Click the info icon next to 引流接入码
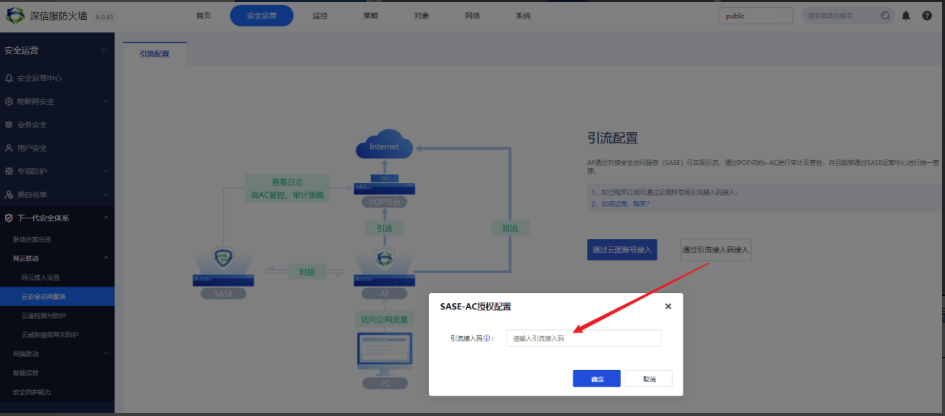Viewport: 945px width, 416px height. pyautogui.click(x=486, y=339)
